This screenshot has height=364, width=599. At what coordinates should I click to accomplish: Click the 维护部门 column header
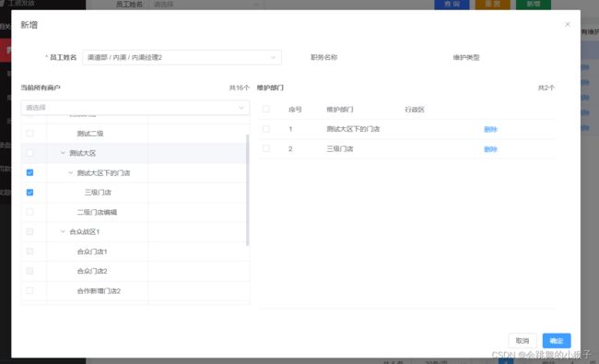(340, 110)
